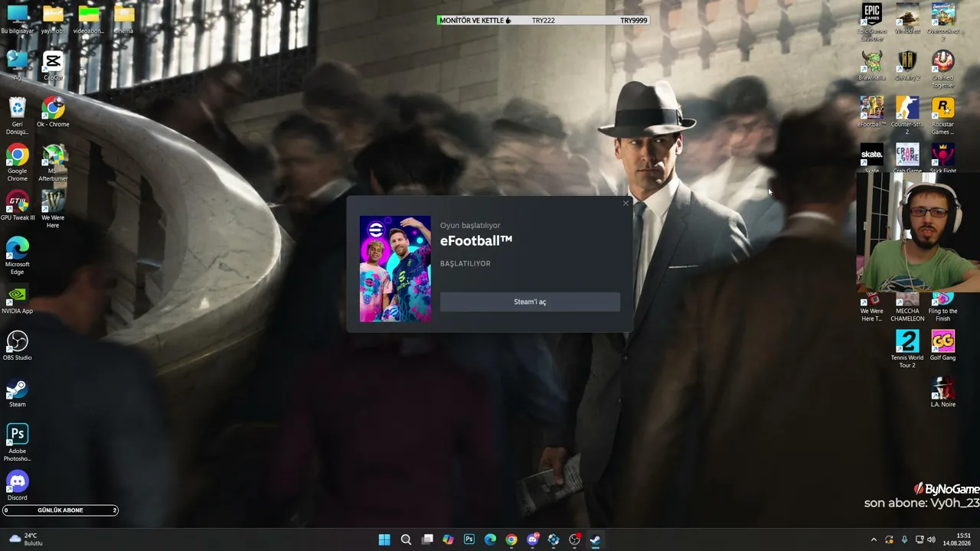Screen dimensions: 980x551
Task: Select the Golf Gang desktop shortcut
Action: click(x=943, y=345)
